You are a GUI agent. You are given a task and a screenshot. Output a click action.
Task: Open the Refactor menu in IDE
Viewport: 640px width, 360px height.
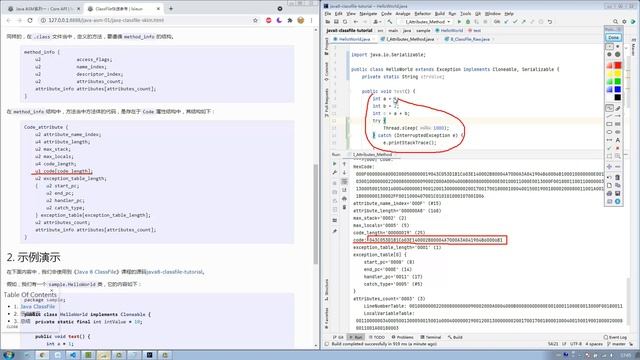(x=422, y=13)
